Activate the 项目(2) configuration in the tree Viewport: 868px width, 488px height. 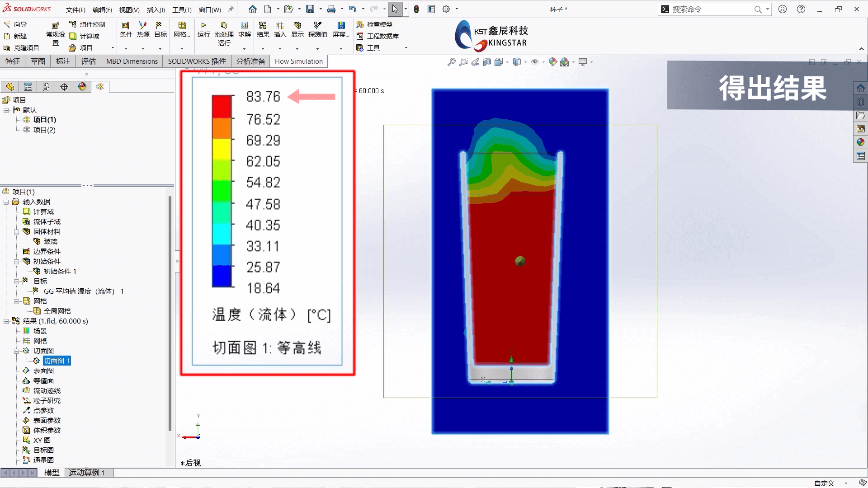tap(45, 130)
